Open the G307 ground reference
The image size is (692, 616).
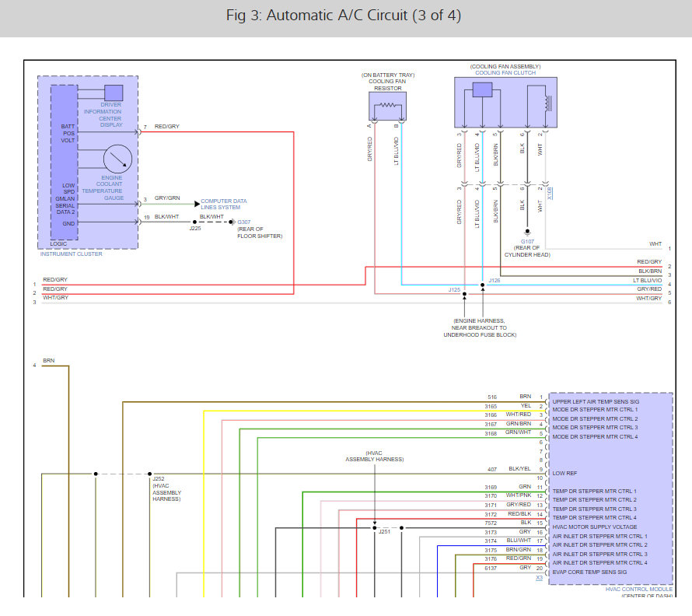(x=244, y=222)
